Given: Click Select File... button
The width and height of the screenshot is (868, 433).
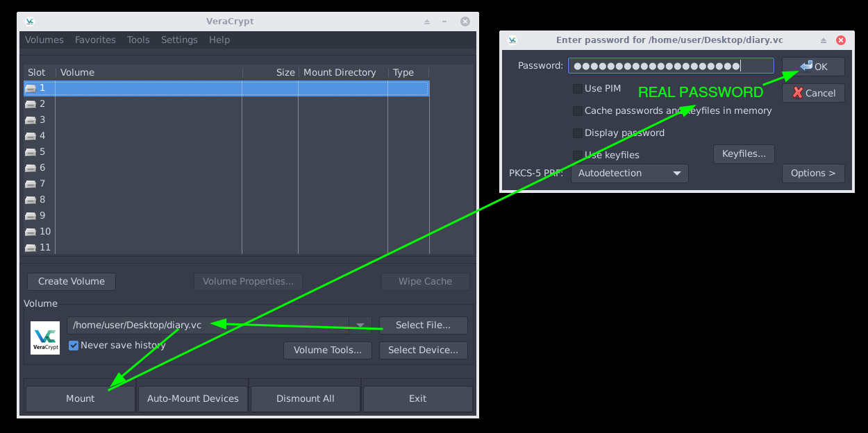Looking at the screenshot, I should pos(424,325).
